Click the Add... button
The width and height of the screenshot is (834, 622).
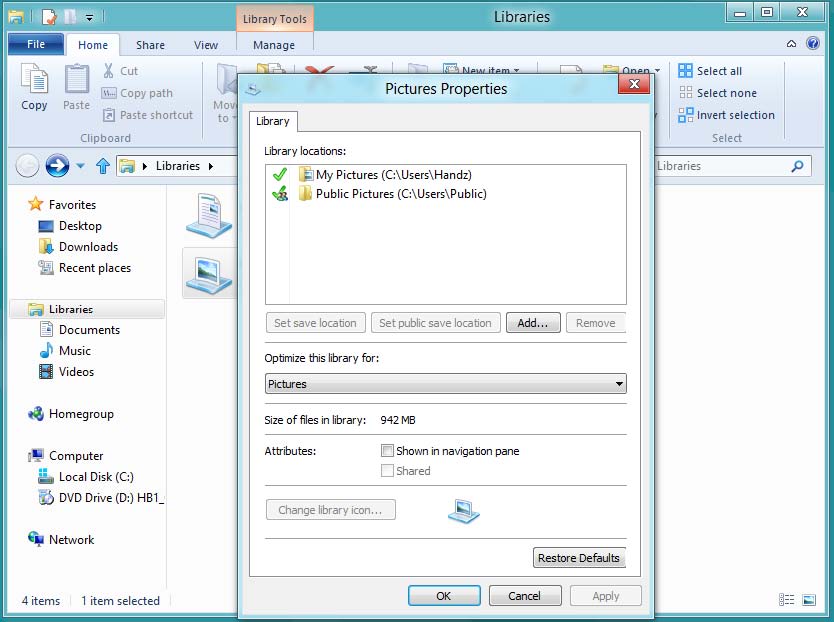[533, 323]
